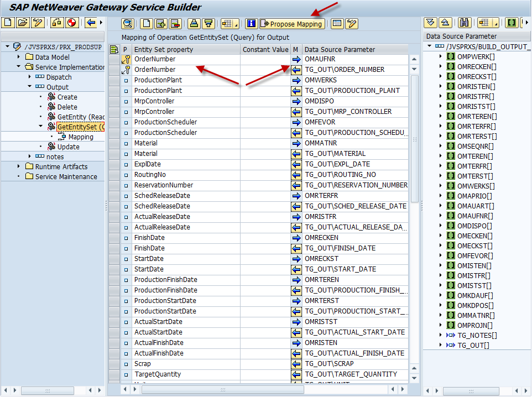The width and height of the screenshot is (532, 397).
Task: Click Propose Mapping button
Action: (x=291, y=24)
